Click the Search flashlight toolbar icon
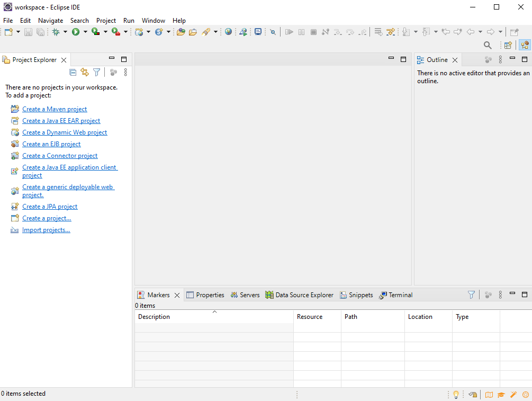 click(205, 32)
